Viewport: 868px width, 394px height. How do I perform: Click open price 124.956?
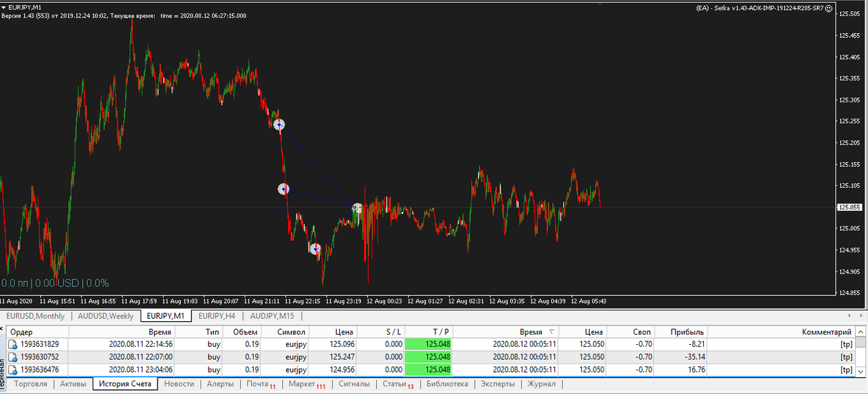(342, 370)
